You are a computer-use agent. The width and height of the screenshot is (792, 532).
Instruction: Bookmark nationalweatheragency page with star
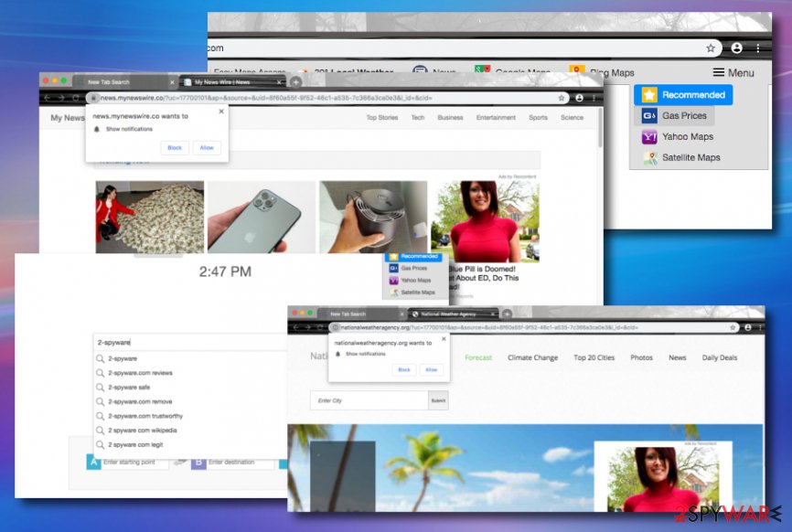point(733,327)
